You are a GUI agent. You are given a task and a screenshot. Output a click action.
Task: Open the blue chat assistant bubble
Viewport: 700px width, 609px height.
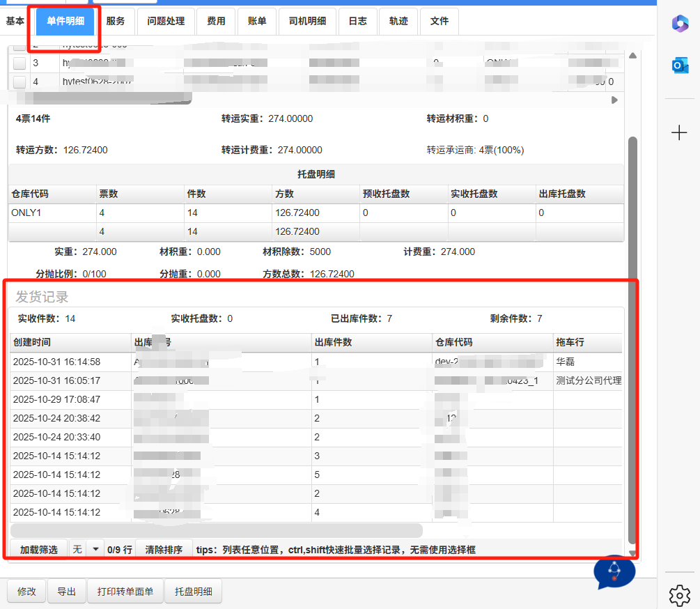(614, 572)
